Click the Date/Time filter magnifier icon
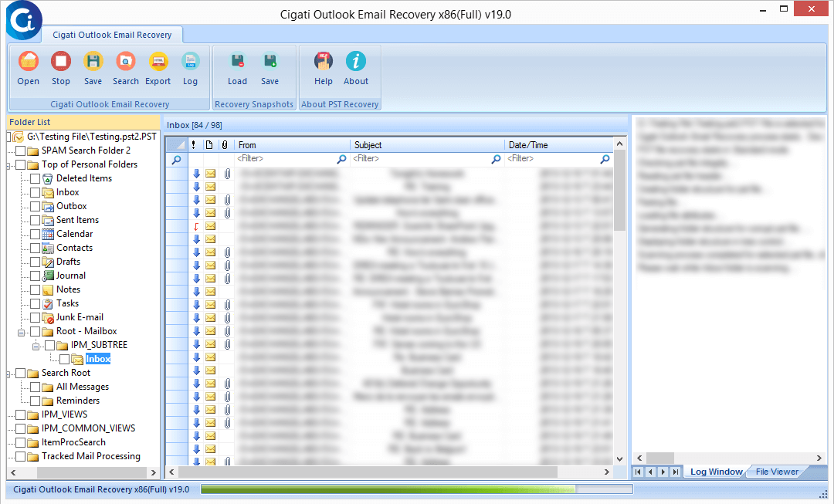Screen dimensions: 834x504 (605, 159)
